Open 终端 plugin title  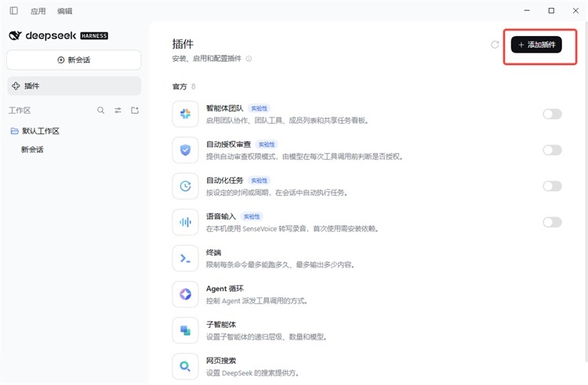213,252
